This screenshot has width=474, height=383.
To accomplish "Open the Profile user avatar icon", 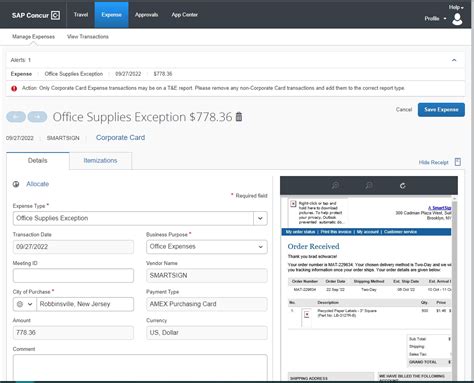I will coord(457,19).
